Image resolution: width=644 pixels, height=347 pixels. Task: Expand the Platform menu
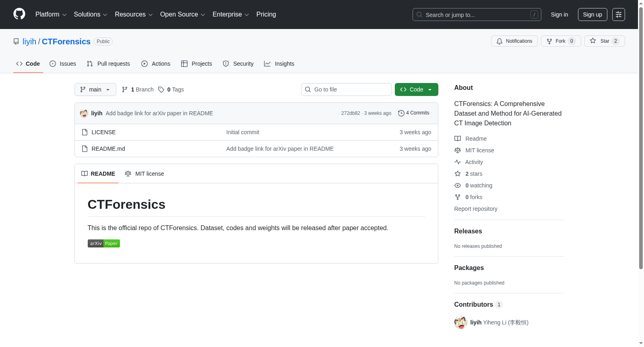pos(51,15)
